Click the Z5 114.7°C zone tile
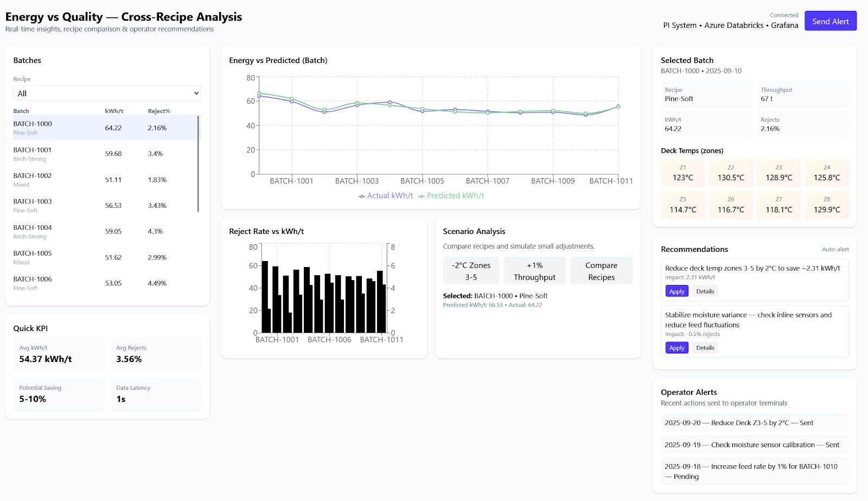The width and height of the screenshot is (868, 501). (683, 205)
